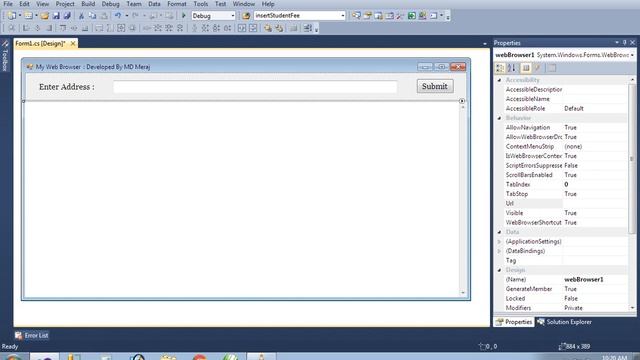Click the Make Same Width icon
640x360 pixels.
99,28
